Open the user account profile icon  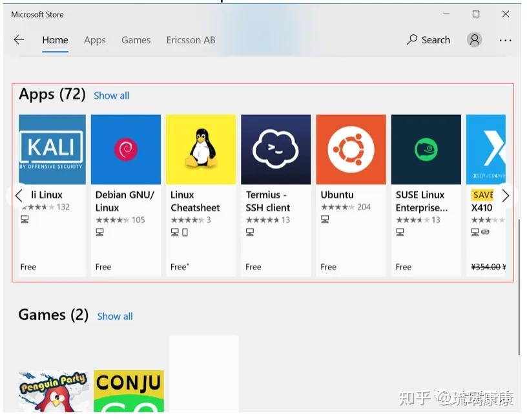[x=474, y=39]
